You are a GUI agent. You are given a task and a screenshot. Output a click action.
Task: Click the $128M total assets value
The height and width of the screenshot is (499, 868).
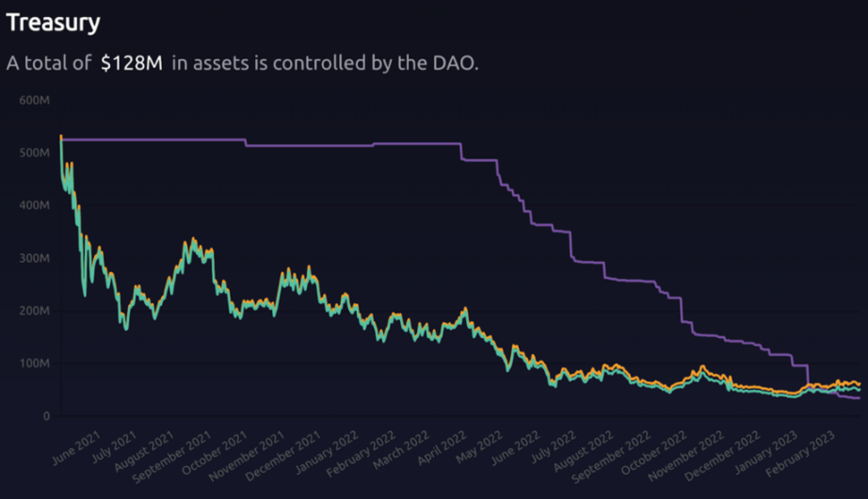pyautogui.click(x=132, y=63)
